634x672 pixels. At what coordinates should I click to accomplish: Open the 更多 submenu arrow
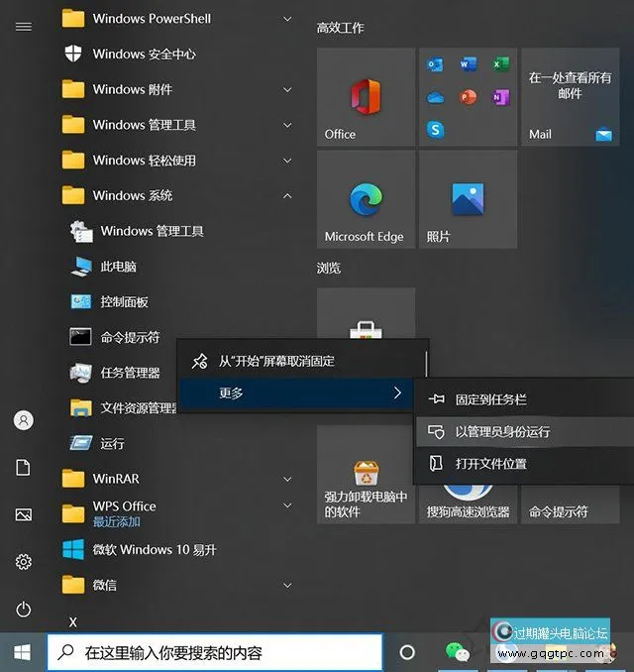(397, 392)
